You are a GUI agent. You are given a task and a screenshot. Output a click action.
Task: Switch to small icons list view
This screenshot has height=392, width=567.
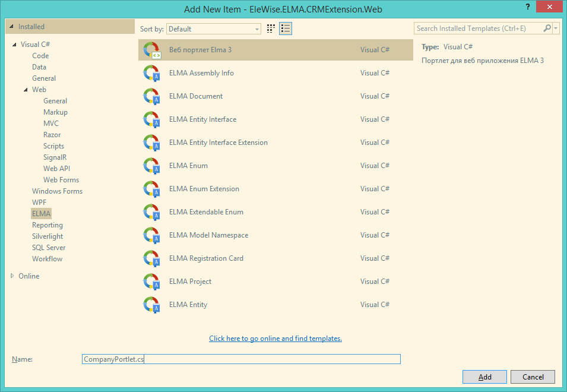pyautogui.click(x=286, y=29)
